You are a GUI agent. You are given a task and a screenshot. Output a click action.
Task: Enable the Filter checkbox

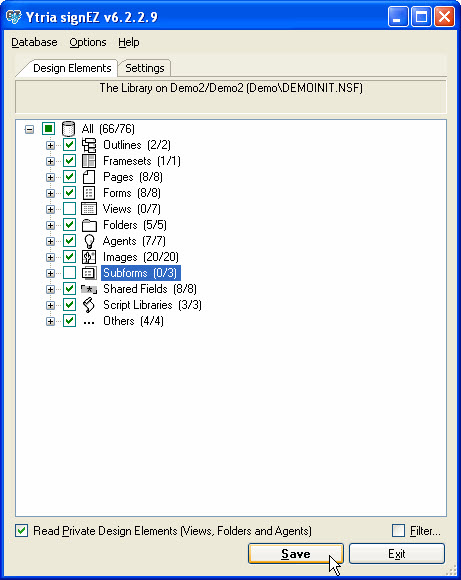click(398, 530)
